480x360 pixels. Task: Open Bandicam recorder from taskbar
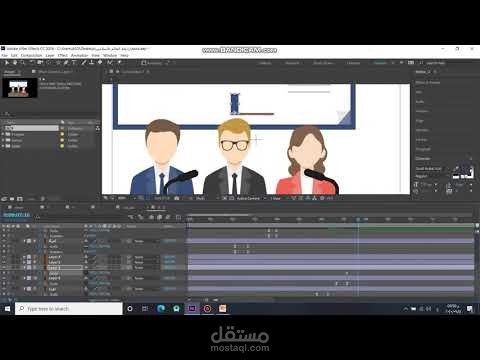click(x=207, y=309)
